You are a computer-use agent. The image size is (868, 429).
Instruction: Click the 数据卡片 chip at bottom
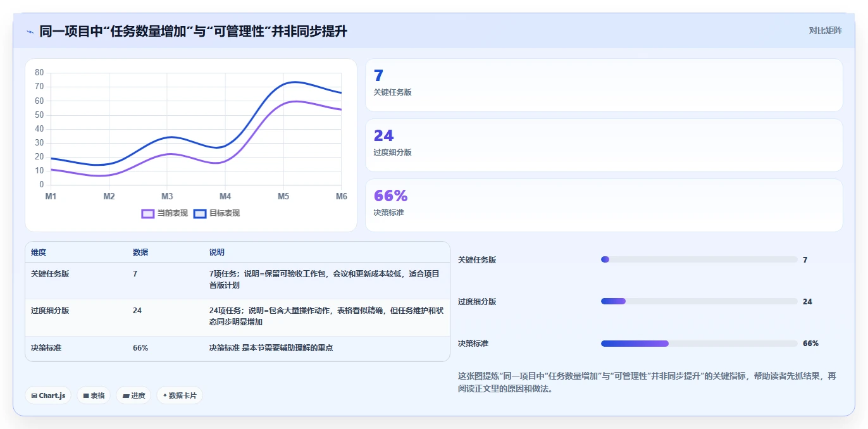pos(180,395)
